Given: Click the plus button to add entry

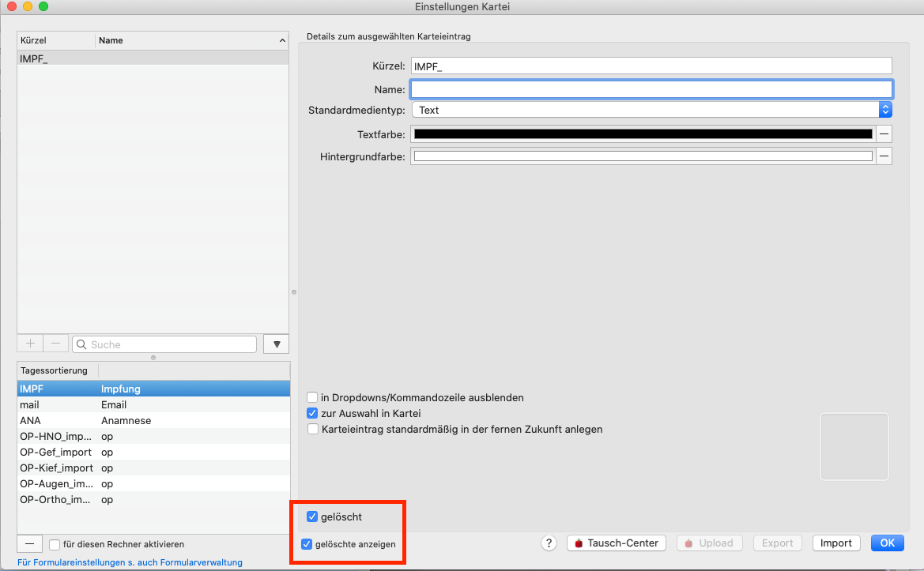Looking at the screenshot, I should pyautogui.click(x=30, y=344).
